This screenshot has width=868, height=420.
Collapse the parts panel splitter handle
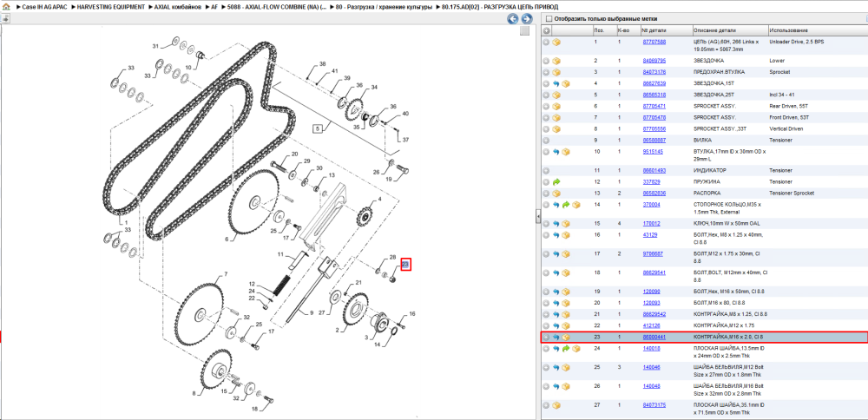pyautogui.click(x=538, y=217)
